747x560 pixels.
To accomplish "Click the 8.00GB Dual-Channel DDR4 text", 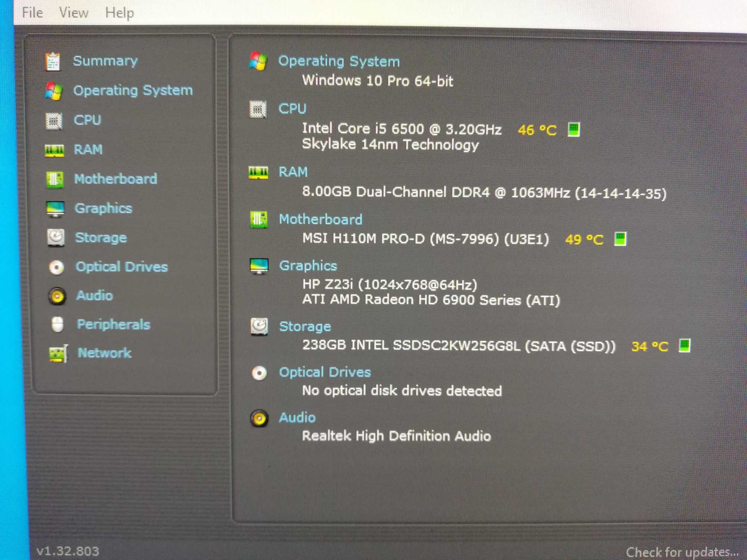I will 484,193.
